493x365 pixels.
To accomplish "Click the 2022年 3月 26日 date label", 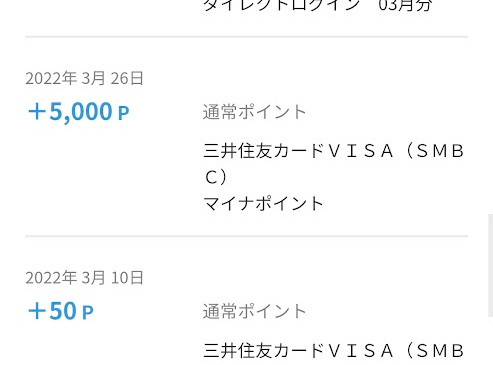I will click(x=84, y=79).
